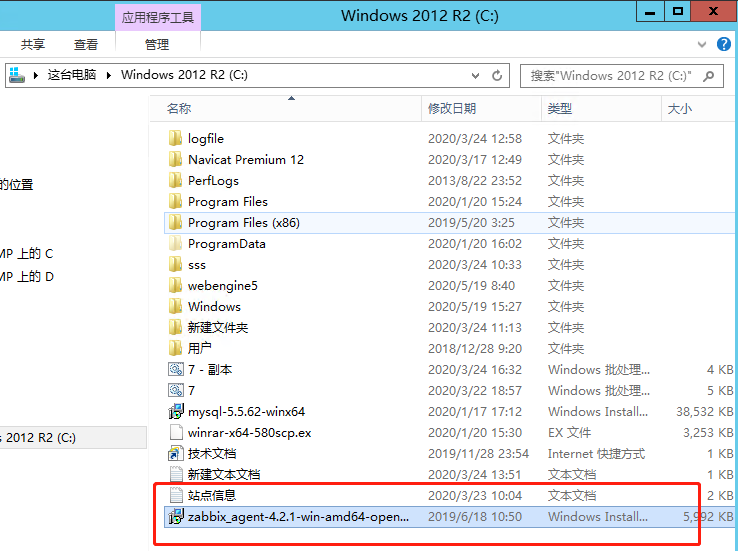The height and width of the screenshot is (551, 738).
Task: Click the Windows folder icon
Action: (176, 306)
